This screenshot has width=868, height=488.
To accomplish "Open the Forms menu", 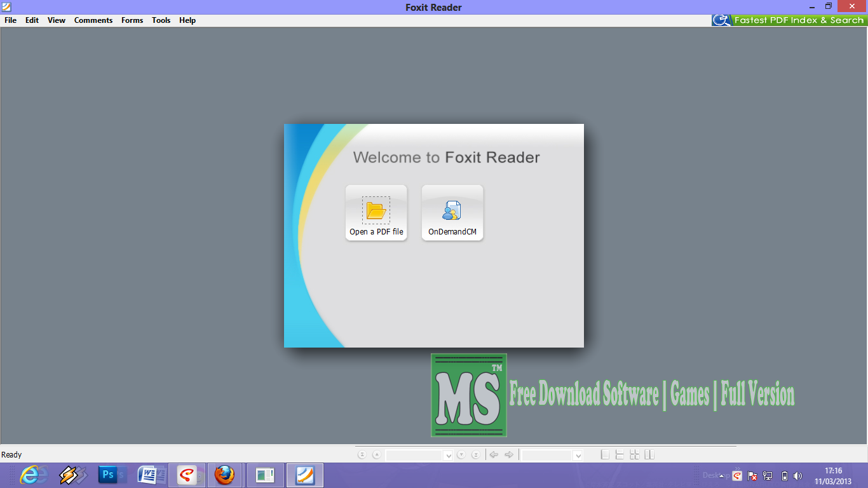I will click(132, 20).
